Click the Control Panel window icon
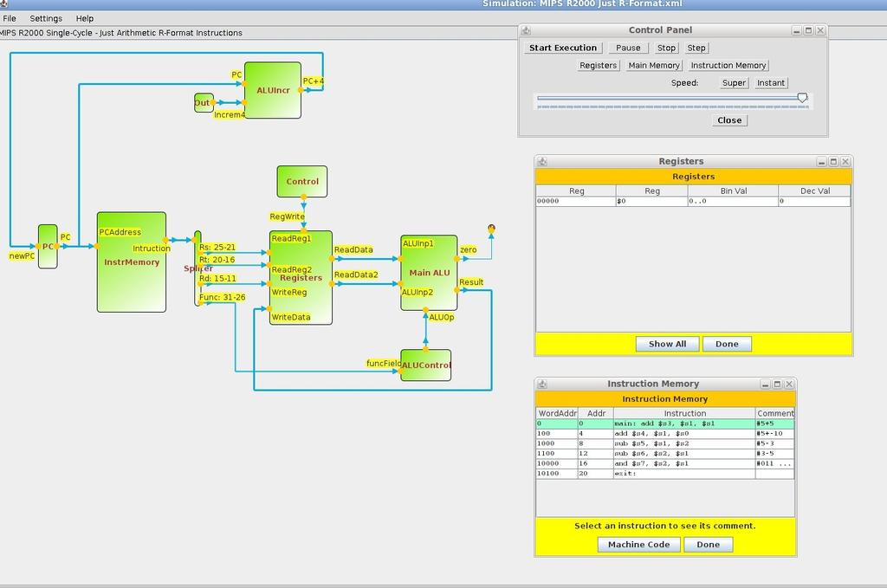The image size is (887, 588). click(x=526, y=30)
